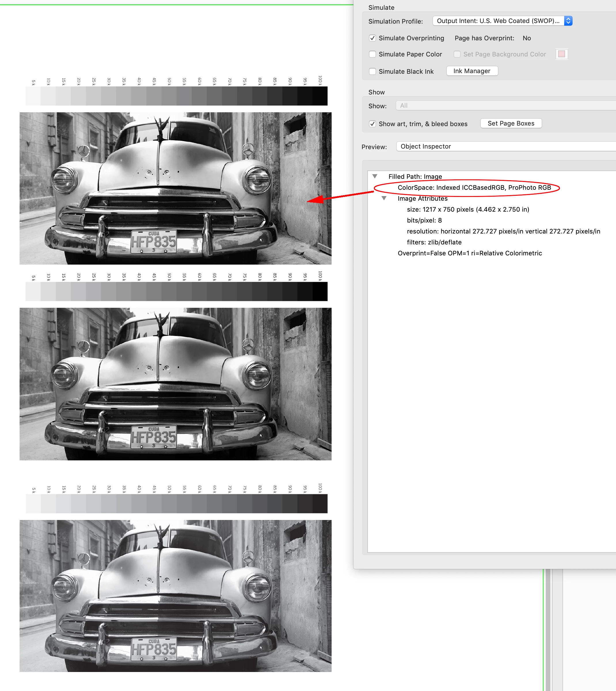Collapse the Filled Path: Image triangle
The height and width of the screenshot is (691, 616).
375,176
